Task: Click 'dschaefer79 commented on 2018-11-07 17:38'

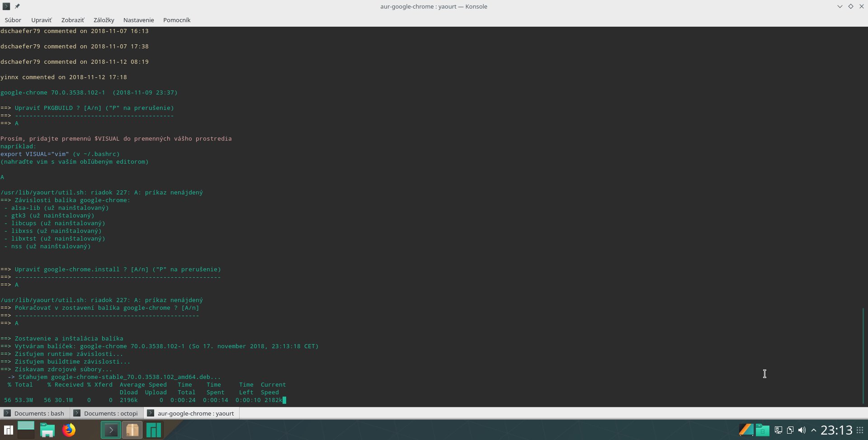Action: 75,46
